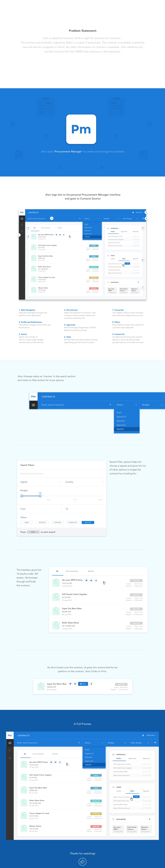
Task: Click the Budget slider's 60k handle
Action: [40, 496]
